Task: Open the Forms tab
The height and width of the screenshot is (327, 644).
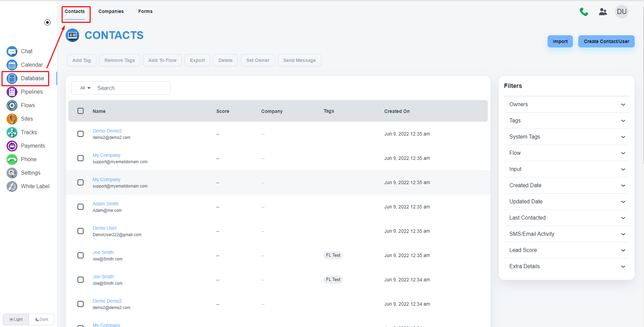Action: [x=145, y=11]
